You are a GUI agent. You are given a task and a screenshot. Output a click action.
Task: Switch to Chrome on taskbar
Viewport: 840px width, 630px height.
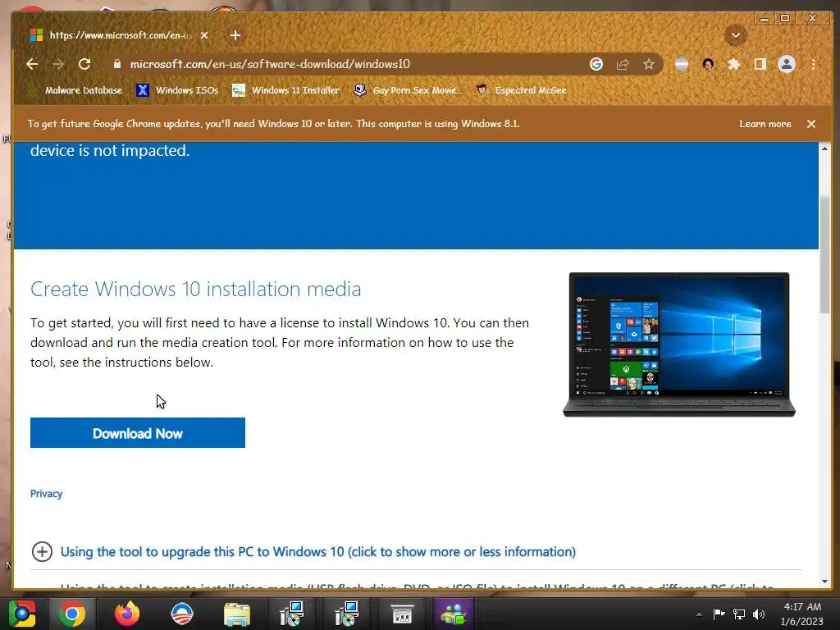pyautogui.click(x=72, y=614)
